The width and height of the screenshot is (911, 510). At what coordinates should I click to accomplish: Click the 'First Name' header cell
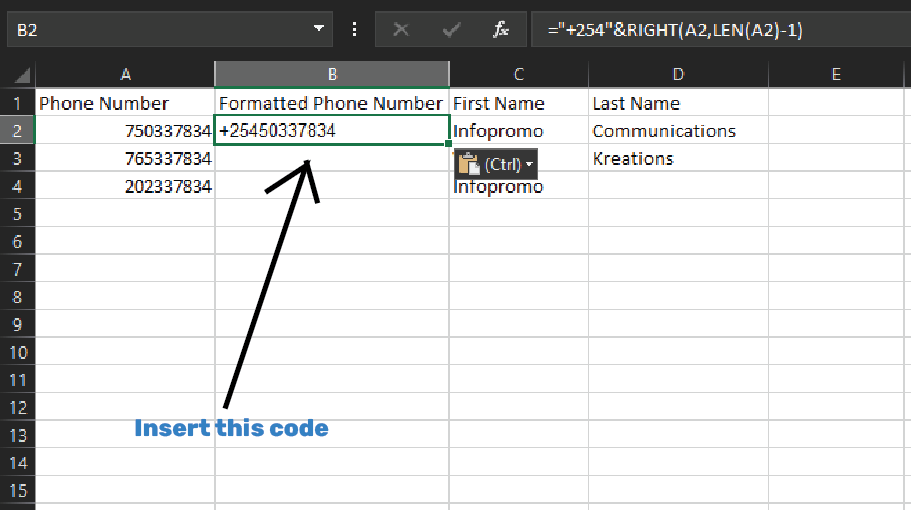[x=519, y=103]
